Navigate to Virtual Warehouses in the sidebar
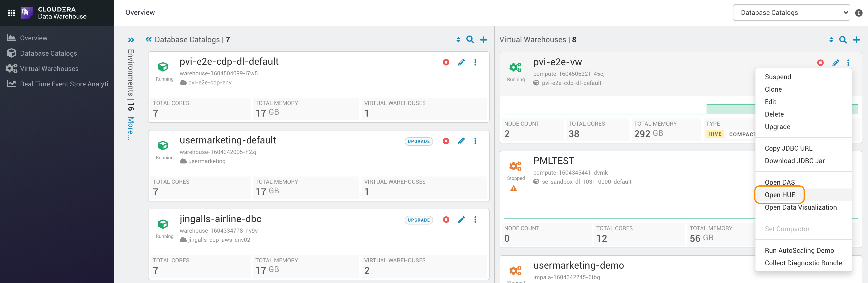 pyautogui.click(x=49, y=69)
